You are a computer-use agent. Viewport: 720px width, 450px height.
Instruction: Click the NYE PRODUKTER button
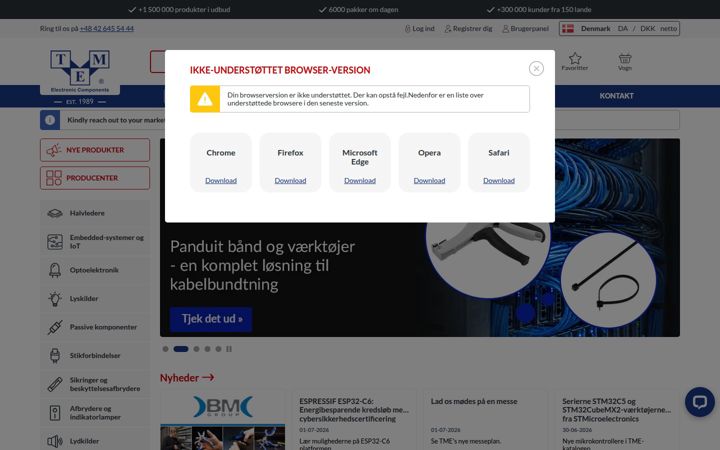coord(95,150)
